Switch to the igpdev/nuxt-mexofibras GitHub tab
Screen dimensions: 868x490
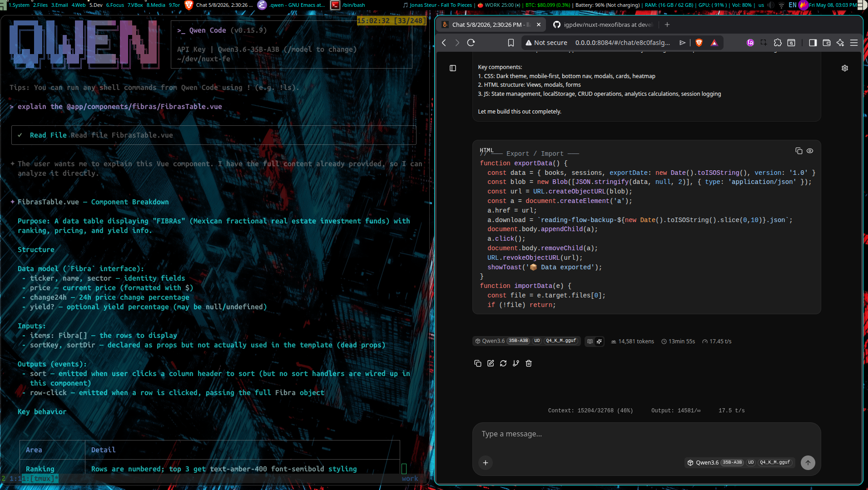603,25
